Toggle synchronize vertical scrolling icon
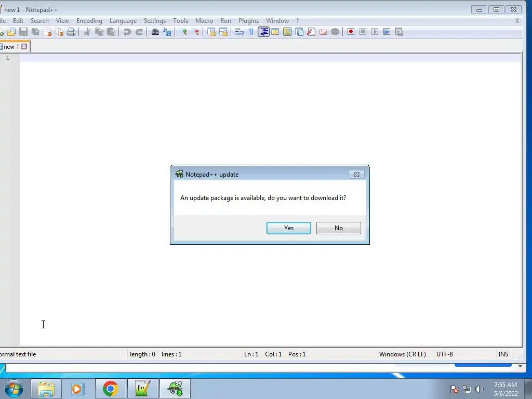 pos(211,32)
